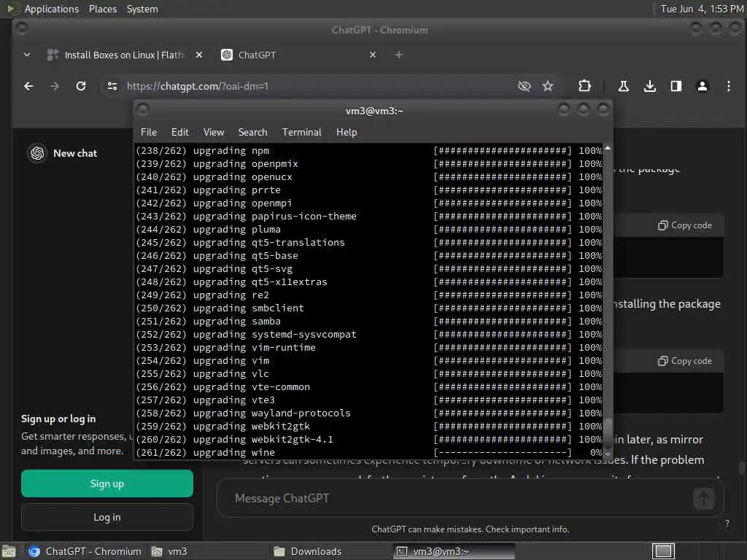Viewport: 747px width, 560px height.
Task: View site information icon in address bar
Action: point(112,86)
